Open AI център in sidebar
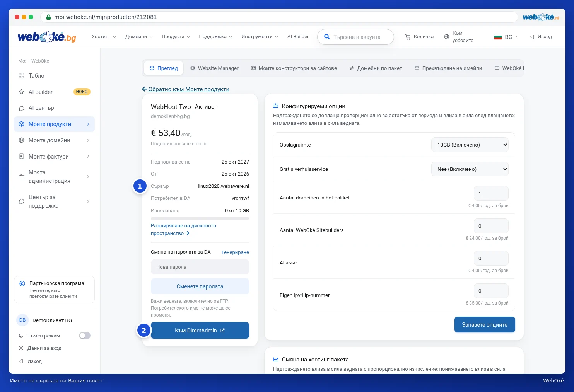 [x=54, y=108]
